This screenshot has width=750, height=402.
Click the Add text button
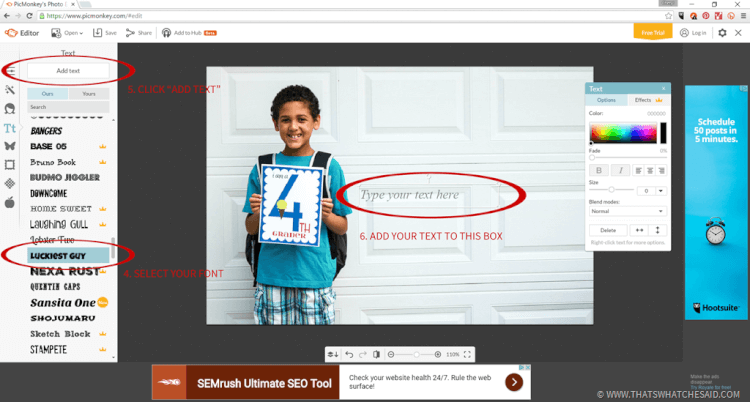(x=68, y=70)
